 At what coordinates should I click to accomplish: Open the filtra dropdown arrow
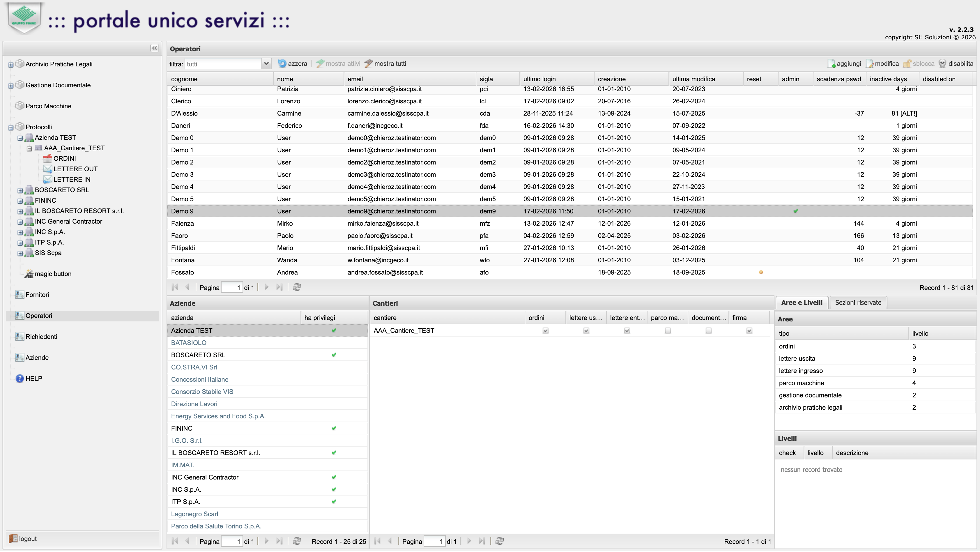(266, 63)
